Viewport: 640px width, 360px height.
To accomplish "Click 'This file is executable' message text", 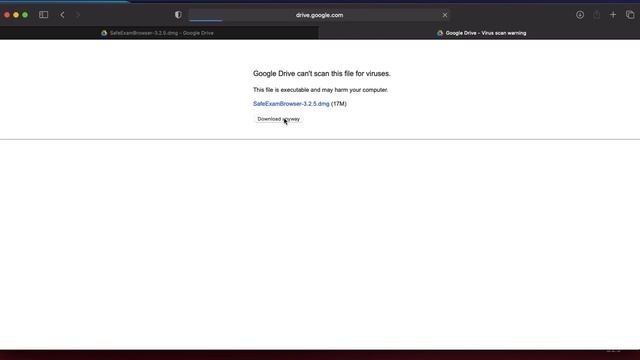I will [320, 90].
